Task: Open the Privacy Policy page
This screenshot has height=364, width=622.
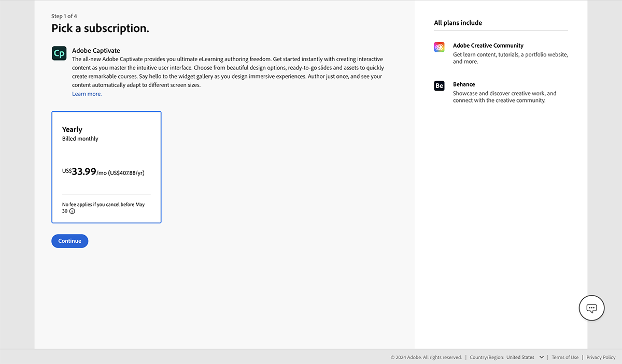Action: coord(600,357)
